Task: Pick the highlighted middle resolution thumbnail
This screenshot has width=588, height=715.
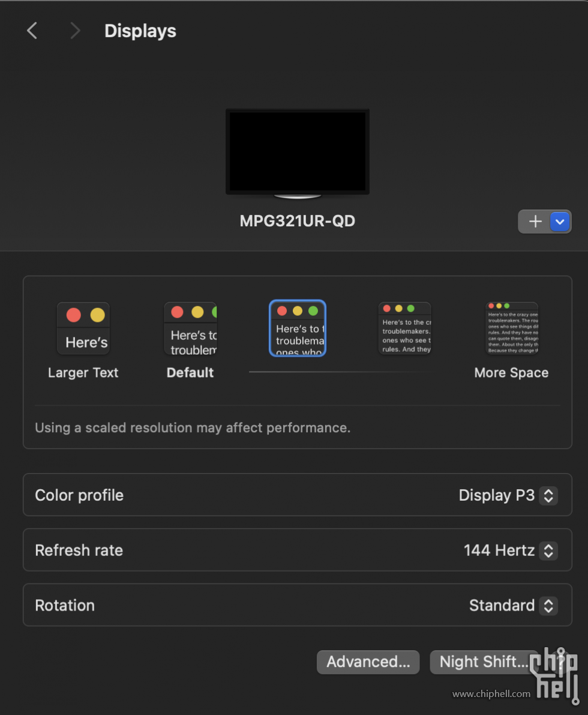Action: tap(298, 328)
